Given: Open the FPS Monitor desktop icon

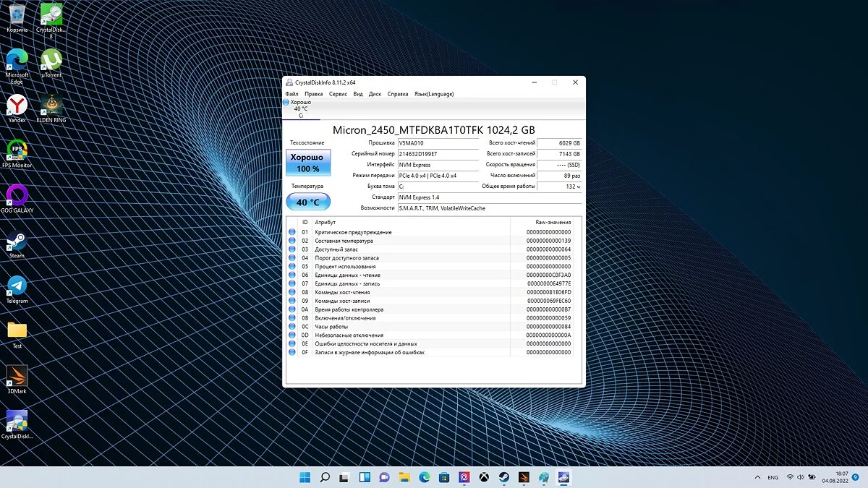Looking at the screenshot, I should point(17,150).
